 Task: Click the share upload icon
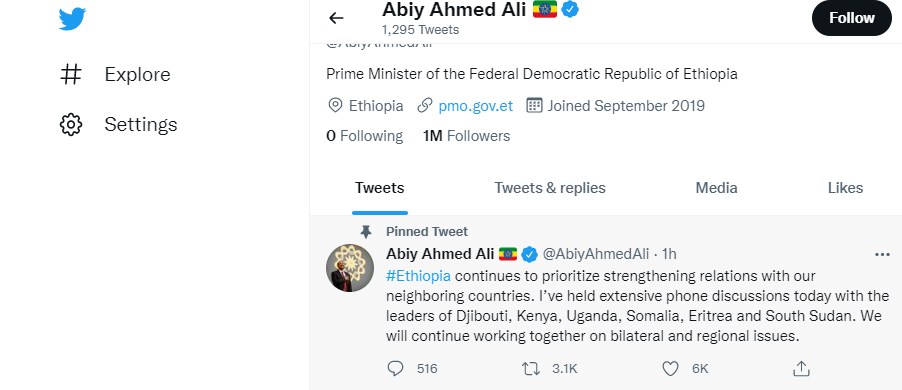(801, 368)
